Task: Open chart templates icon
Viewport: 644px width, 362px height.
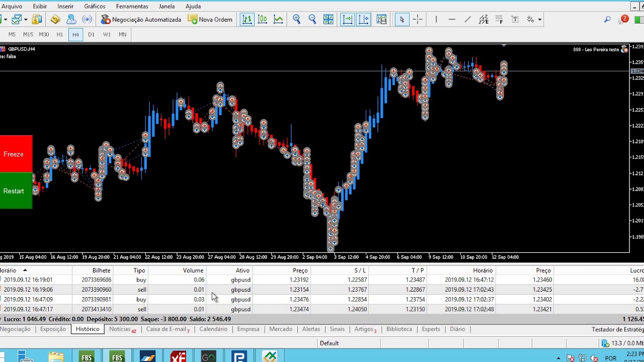Action: click(x=381, y=20)
